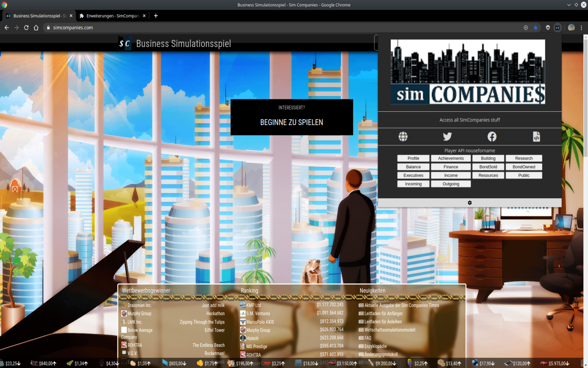Viewport: 588px width, 368px height.
Task: Open the popup settings gear at bottom
Action: point(469,203)
